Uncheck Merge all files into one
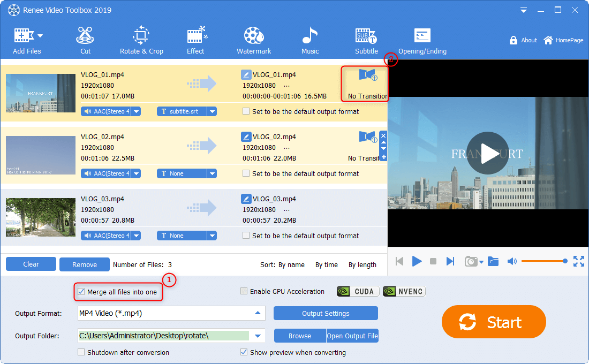Viewport: 589px width, 364px height. (81, 292)
